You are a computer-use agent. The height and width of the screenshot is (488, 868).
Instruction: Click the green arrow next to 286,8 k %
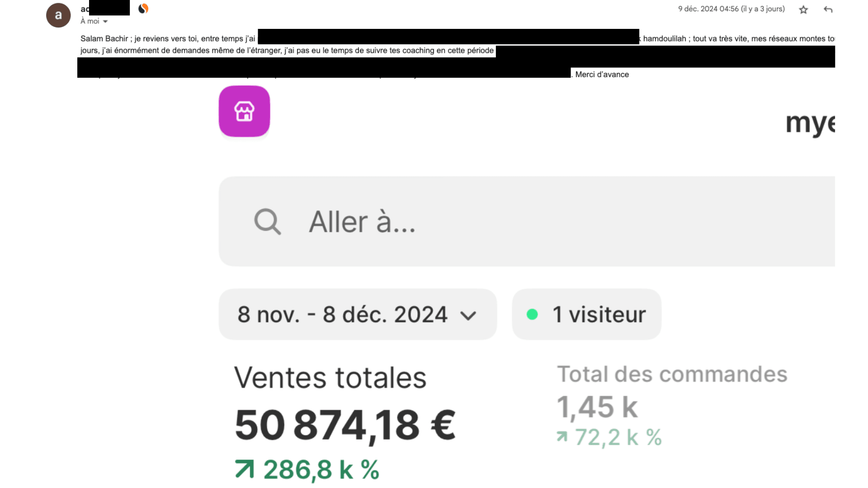point(245,469)
